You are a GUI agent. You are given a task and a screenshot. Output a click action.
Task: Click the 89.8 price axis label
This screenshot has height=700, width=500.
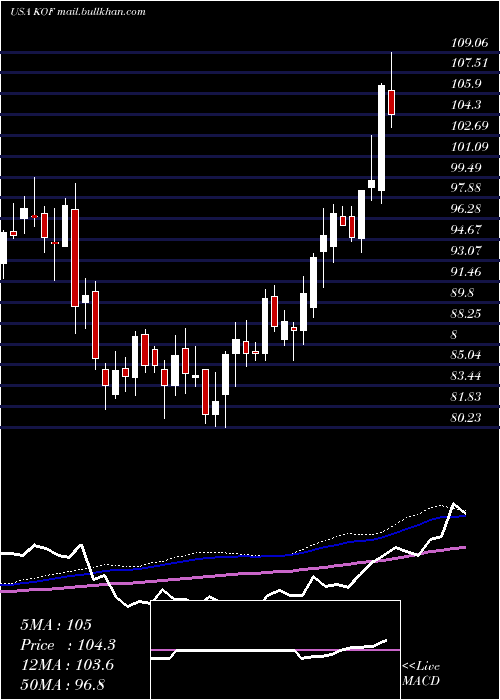462,293
